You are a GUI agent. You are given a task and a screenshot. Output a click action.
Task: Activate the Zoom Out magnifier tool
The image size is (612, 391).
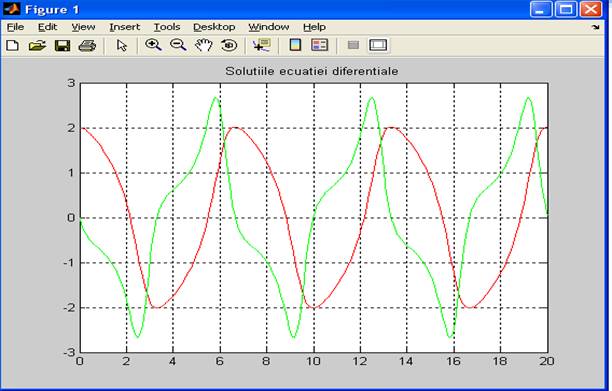coord(178,45)
